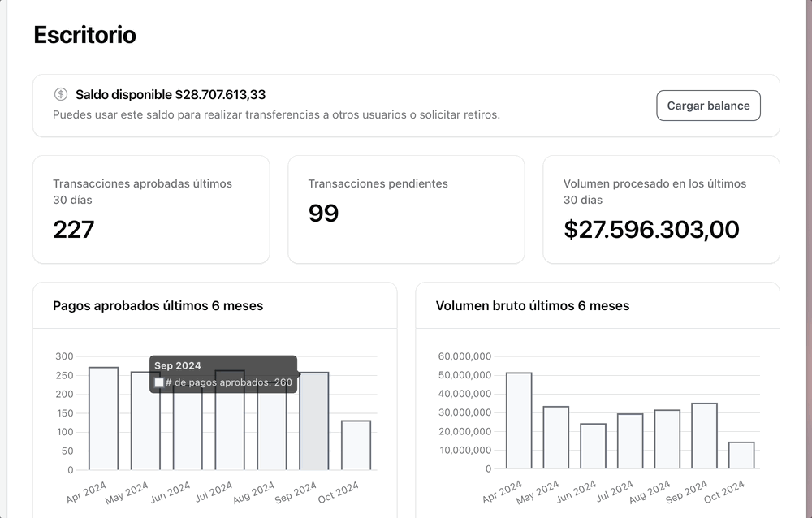Click the dollar coin icon beside Saldo disponible
This screenshot has height=518, width=812.
coord(61,95)
